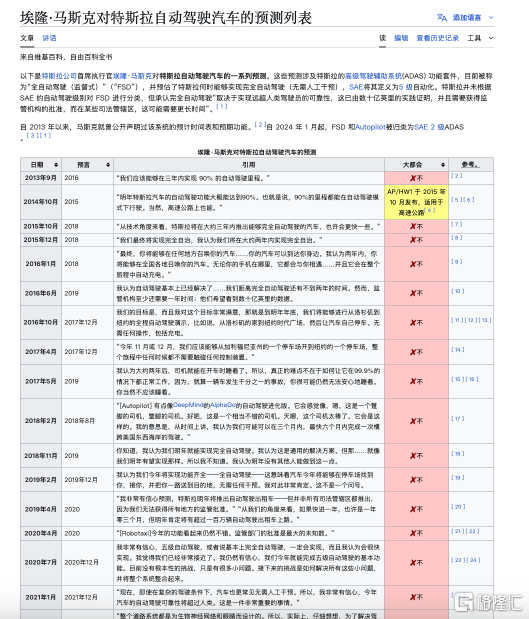Image resolution: width=529 pixels, height=619 pixels.
Task: Open 查看历史记录 history tab
Action: (x=437, y=38)
